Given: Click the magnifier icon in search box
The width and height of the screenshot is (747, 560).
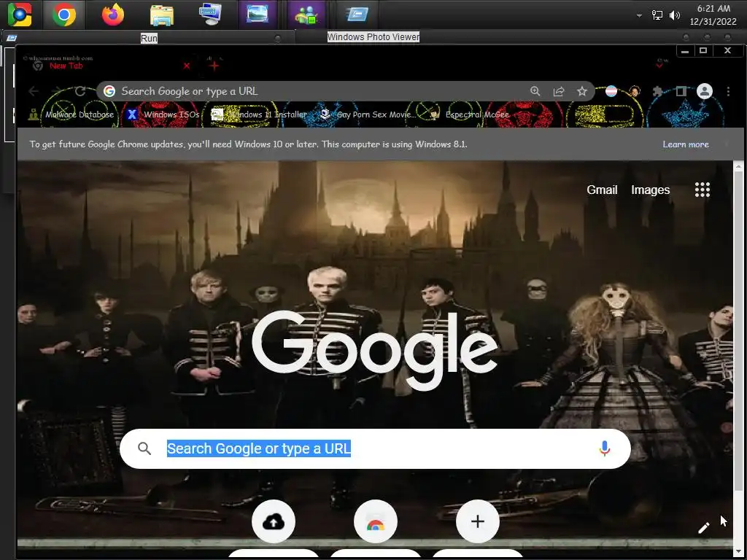Looking at the screenshot, I should coord(144,448).
